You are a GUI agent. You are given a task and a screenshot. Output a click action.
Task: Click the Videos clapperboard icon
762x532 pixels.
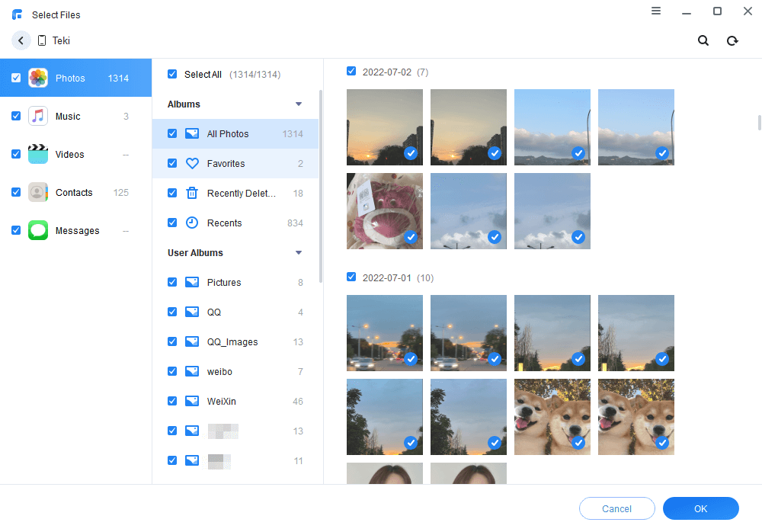[x=38, y=154]
